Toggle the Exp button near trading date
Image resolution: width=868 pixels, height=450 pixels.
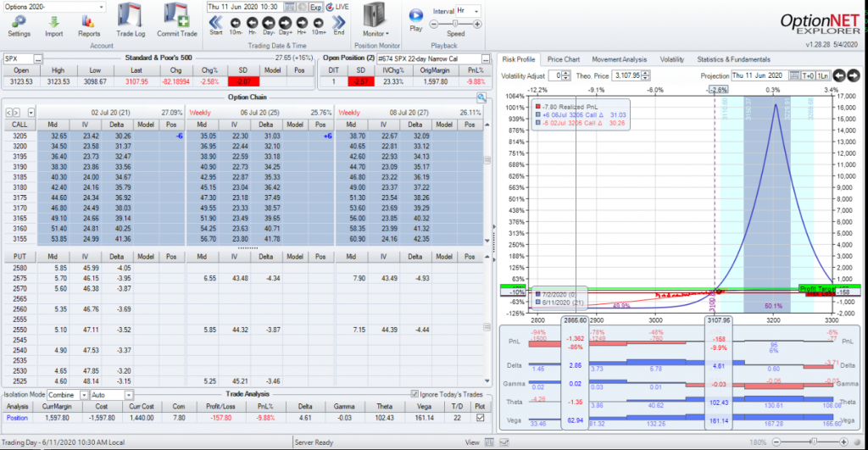click(315, 7)
